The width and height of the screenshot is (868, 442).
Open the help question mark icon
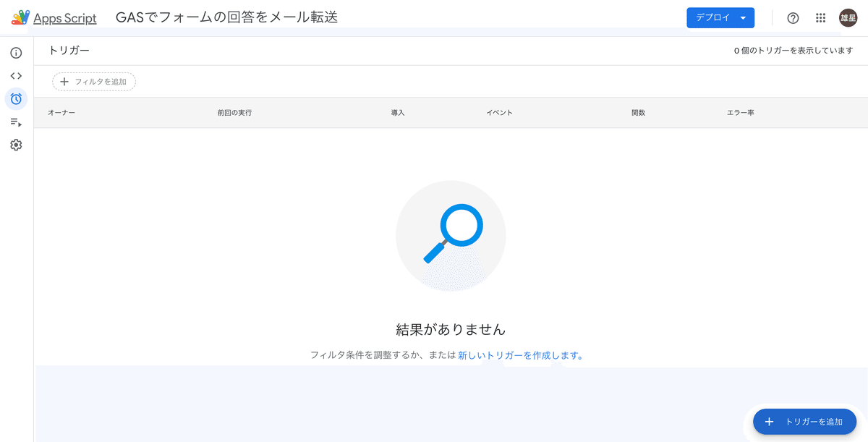pos(793,18)
